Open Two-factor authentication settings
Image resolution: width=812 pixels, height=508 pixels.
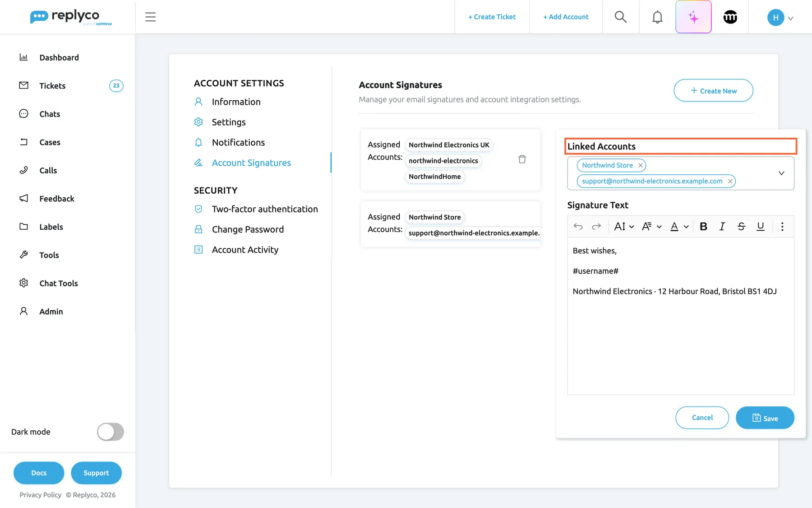pyautogui.click(x=265, y=209)
